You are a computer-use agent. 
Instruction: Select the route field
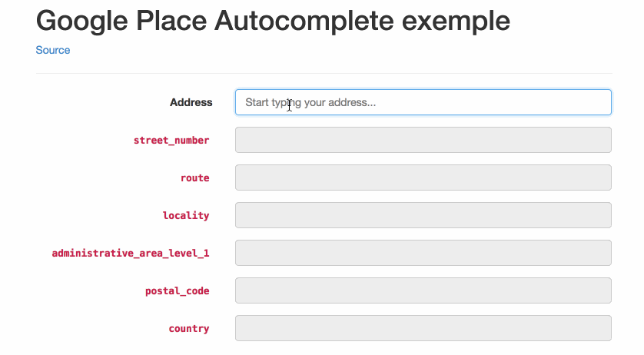click(x=423, y=177)
